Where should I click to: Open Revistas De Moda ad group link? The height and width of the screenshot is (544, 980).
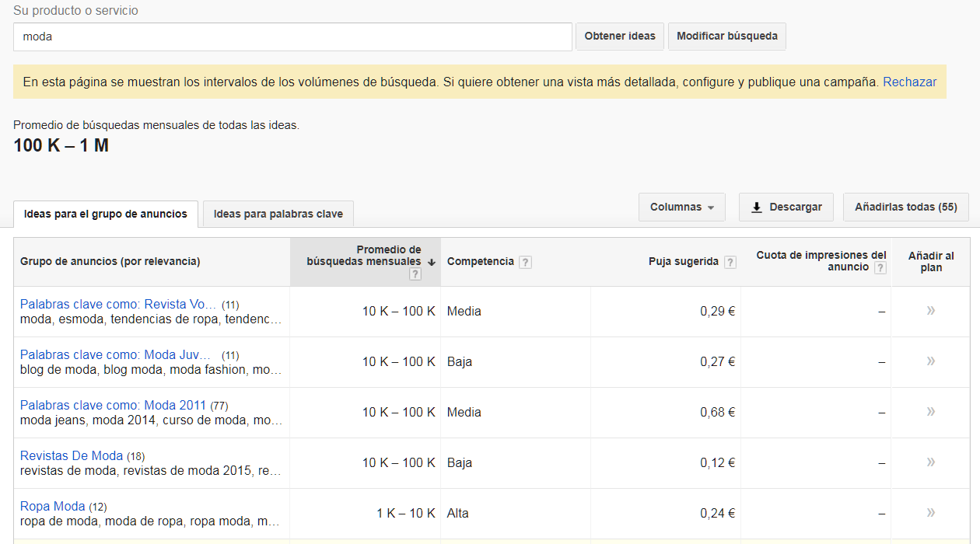72,455
